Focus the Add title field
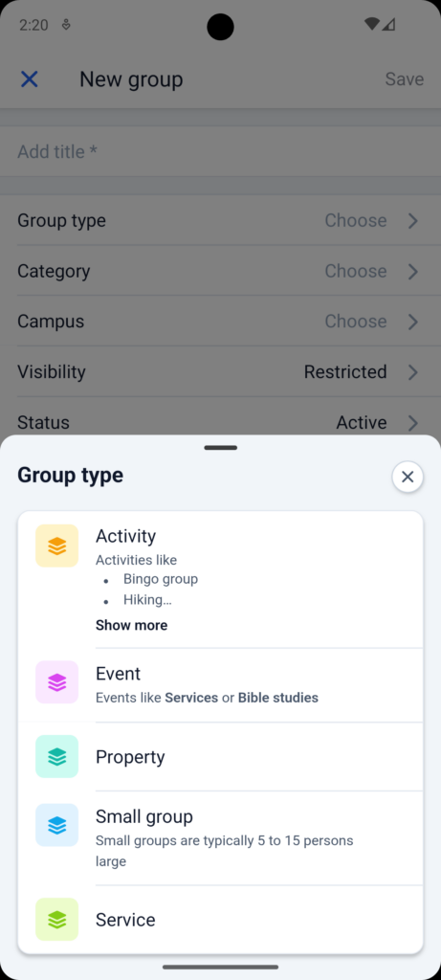 220,152
